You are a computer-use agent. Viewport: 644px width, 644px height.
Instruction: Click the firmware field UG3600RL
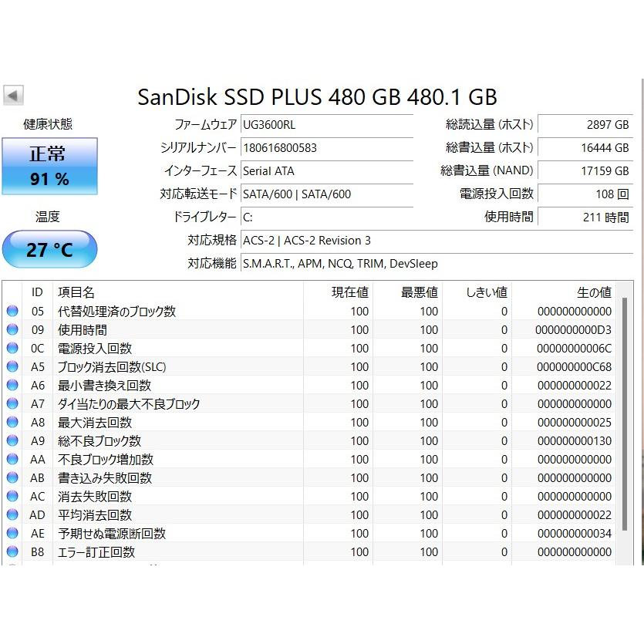(x=327, y=124)
